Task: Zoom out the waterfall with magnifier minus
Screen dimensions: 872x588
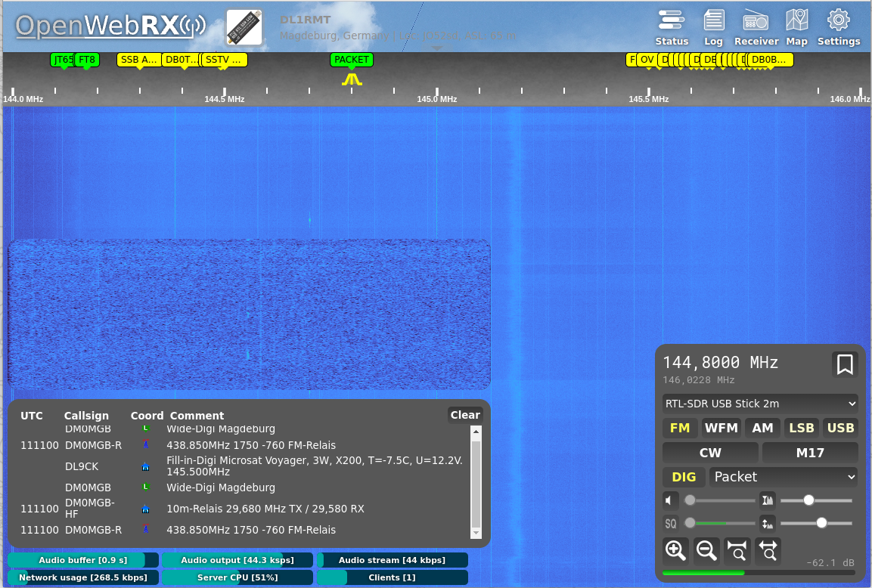Action: click(706, 551)
